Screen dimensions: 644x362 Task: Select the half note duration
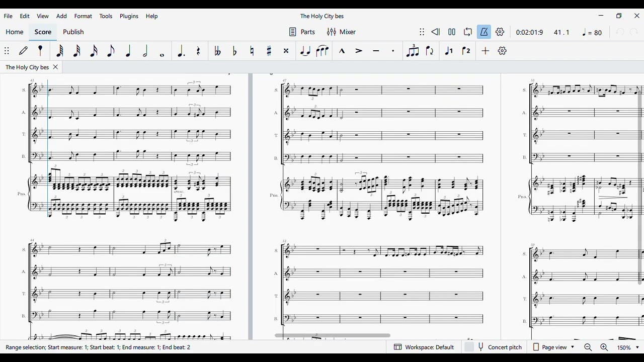[x=145, y=51]
